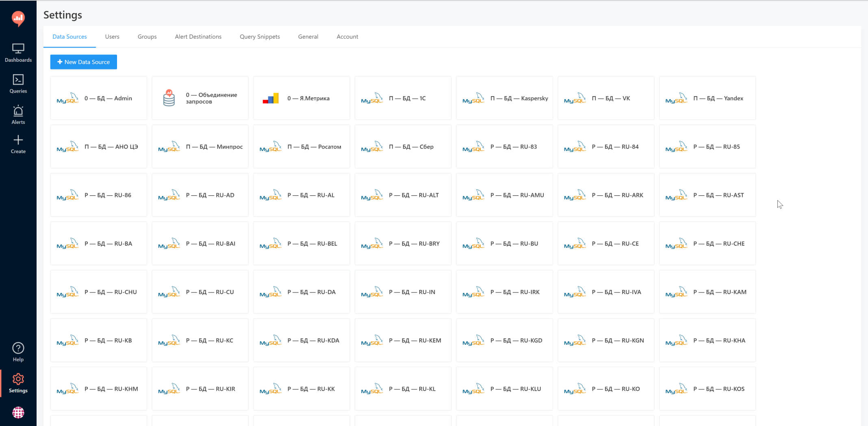Open data source Р — БД — RU-84
868x426 pixels.
tap(606, 147)
